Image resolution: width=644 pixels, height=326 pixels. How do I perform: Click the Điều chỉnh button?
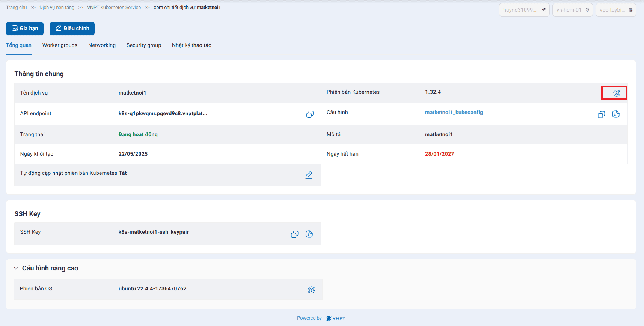(72, 28)
